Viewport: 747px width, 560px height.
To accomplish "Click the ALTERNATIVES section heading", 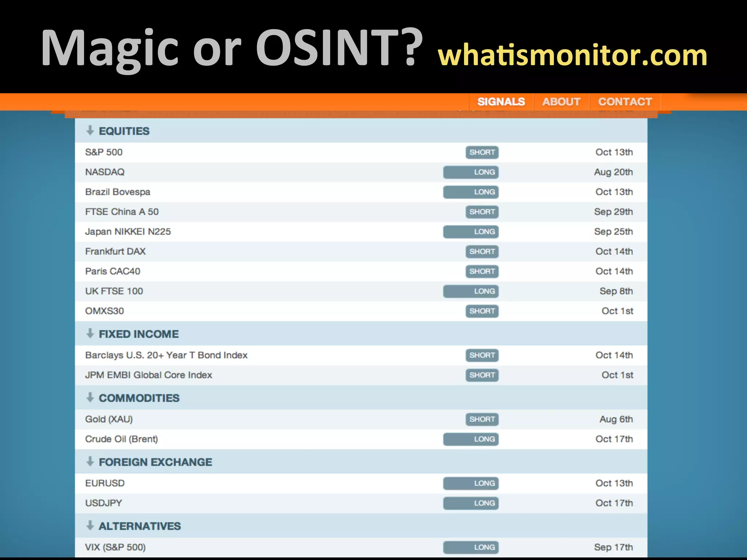I will coord(140,526).
